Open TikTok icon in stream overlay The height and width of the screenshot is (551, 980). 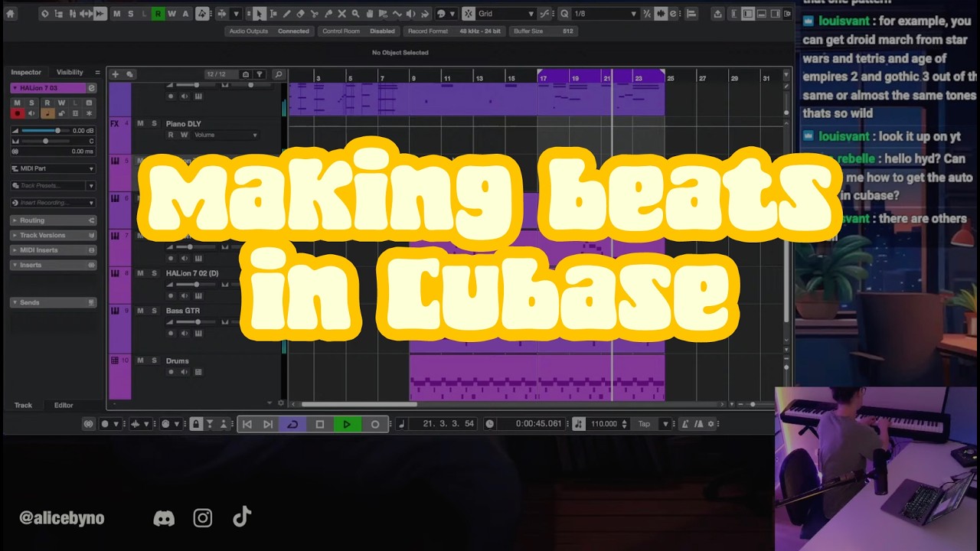pyautogui.click(x=242, y=517)
